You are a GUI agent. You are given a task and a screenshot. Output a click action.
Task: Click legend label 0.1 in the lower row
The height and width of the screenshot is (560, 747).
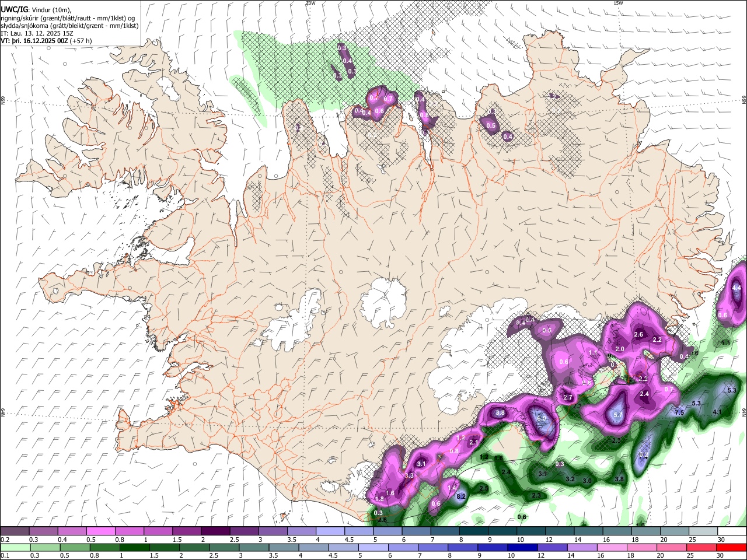tap(5, 556)
